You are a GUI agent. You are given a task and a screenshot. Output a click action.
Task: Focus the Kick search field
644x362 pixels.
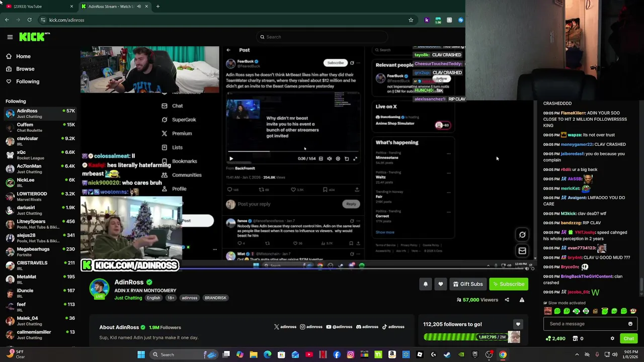[322, 37]
